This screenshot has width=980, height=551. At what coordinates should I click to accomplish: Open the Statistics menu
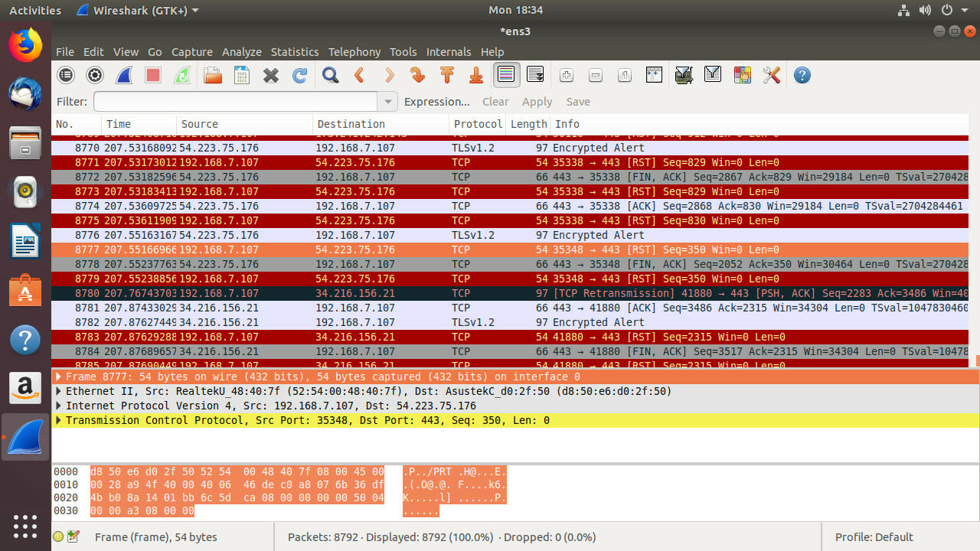point(295,52)
